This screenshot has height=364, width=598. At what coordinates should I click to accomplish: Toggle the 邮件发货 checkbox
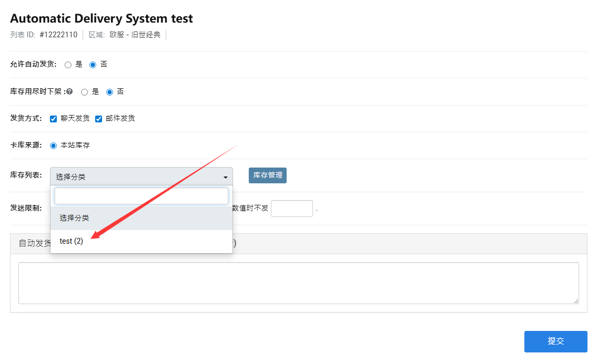pos(98,119)
